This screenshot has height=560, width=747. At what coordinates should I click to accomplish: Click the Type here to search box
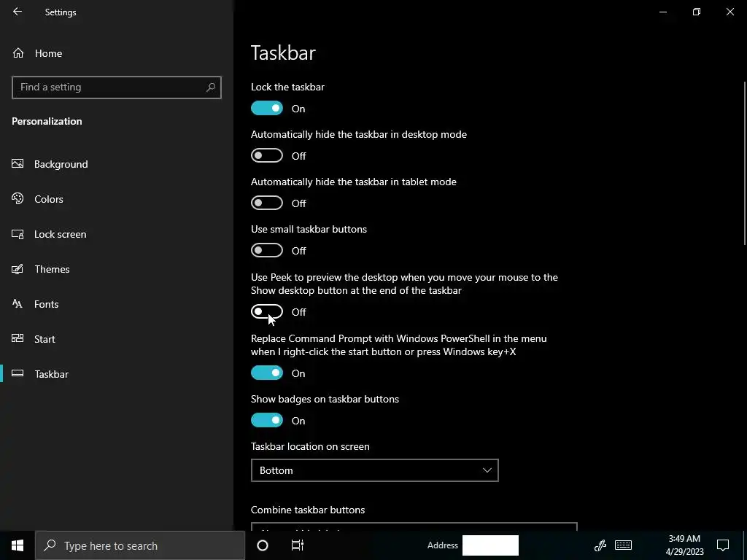click(140, 545)
